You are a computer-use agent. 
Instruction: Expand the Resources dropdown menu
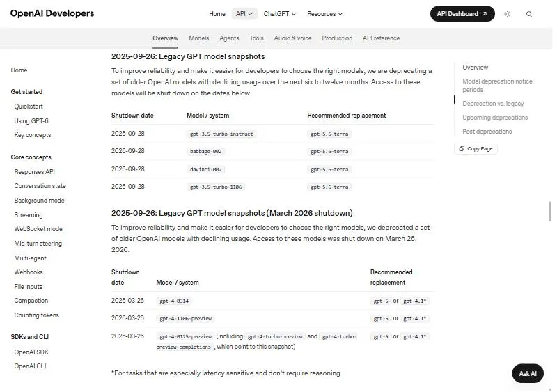pyautogui.click(x=324, y=14)
